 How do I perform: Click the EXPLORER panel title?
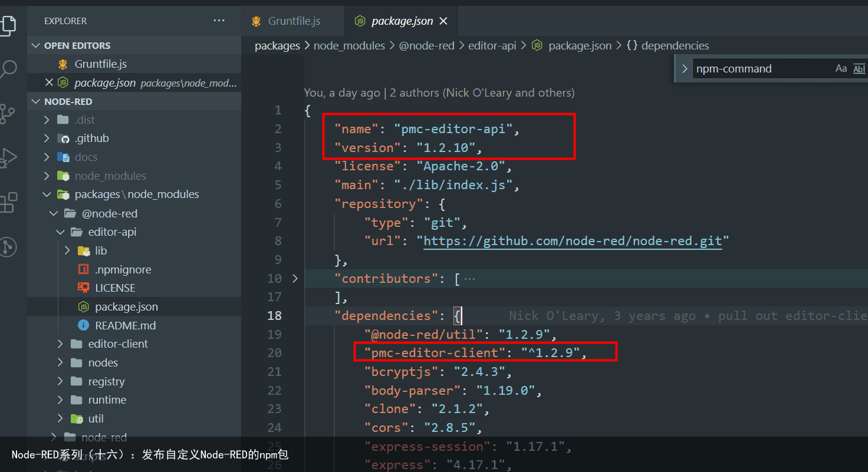[x=65, y=21]
